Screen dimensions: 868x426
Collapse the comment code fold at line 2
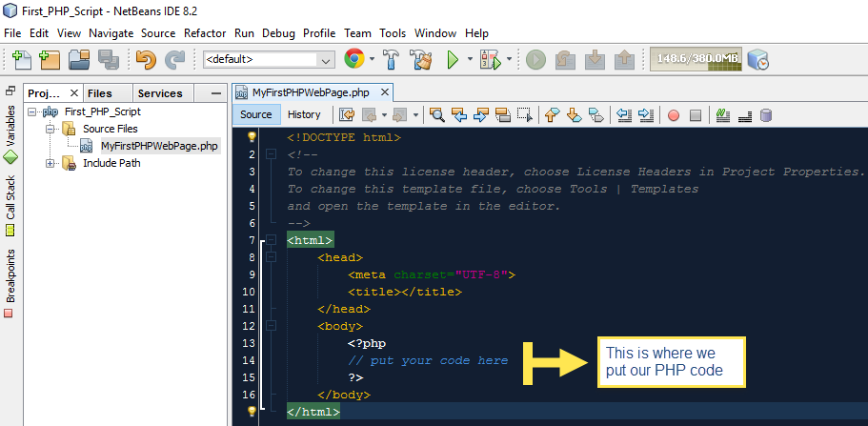(271, 154)
